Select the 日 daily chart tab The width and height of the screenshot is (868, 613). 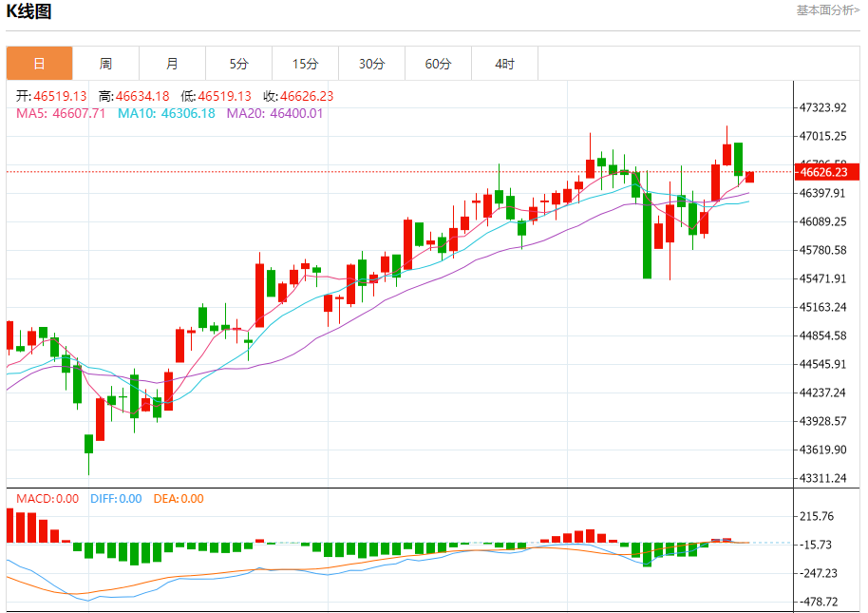pos(39,64)
